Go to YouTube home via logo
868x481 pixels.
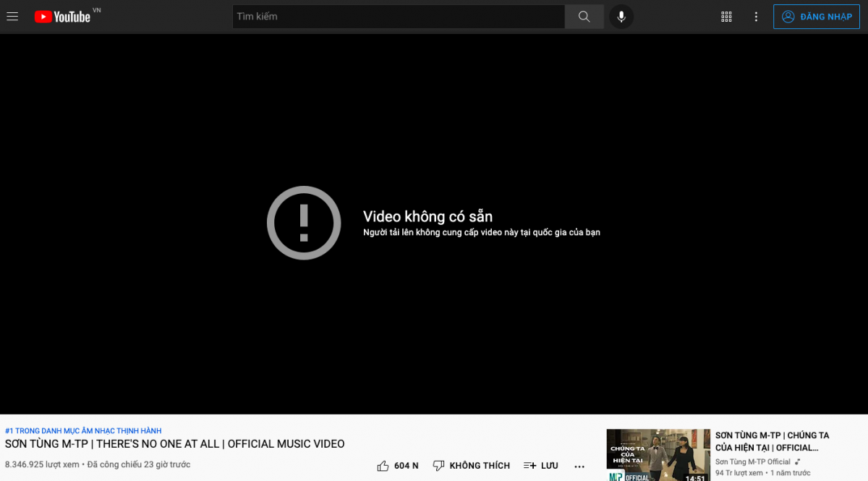coord(62,17)
